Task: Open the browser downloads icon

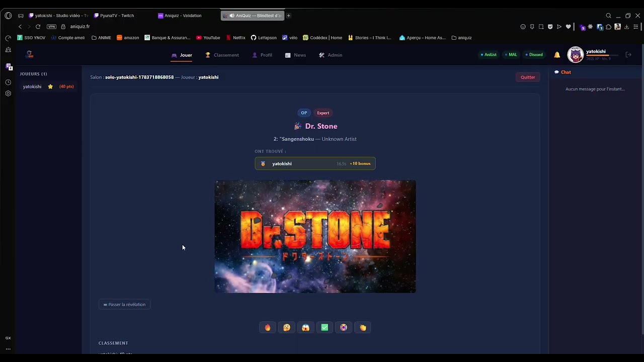Action: [x=626, y=27]
